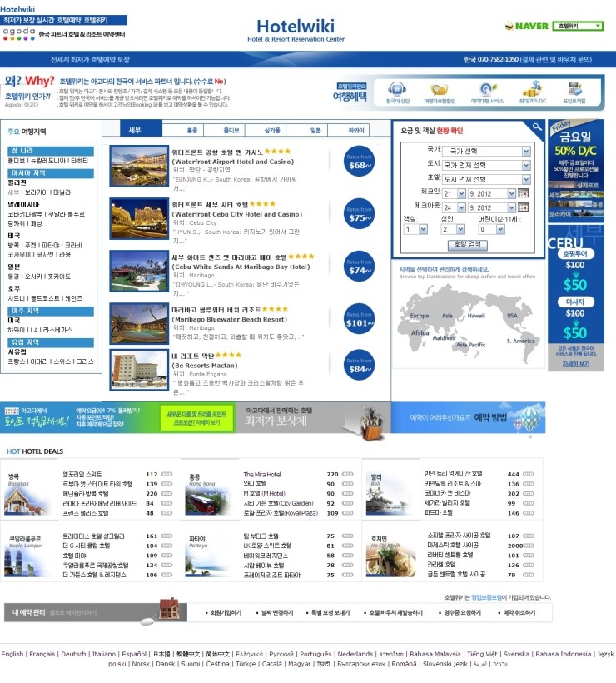The image size is (616, 683).
Task: Click the 예약 취소하기 link
Action: click(519, 612)
